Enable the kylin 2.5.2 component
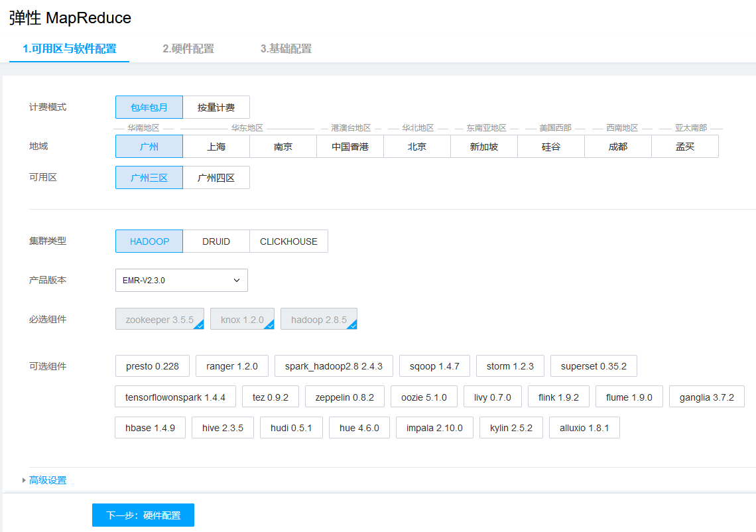 (511, 427)
